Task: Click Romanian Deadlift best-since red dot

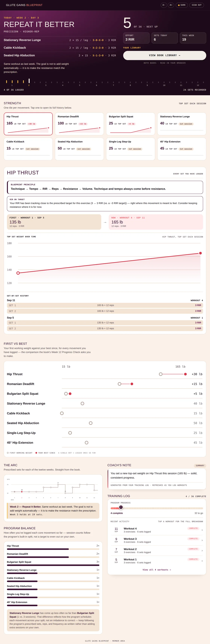Action: tap(132, 384)
